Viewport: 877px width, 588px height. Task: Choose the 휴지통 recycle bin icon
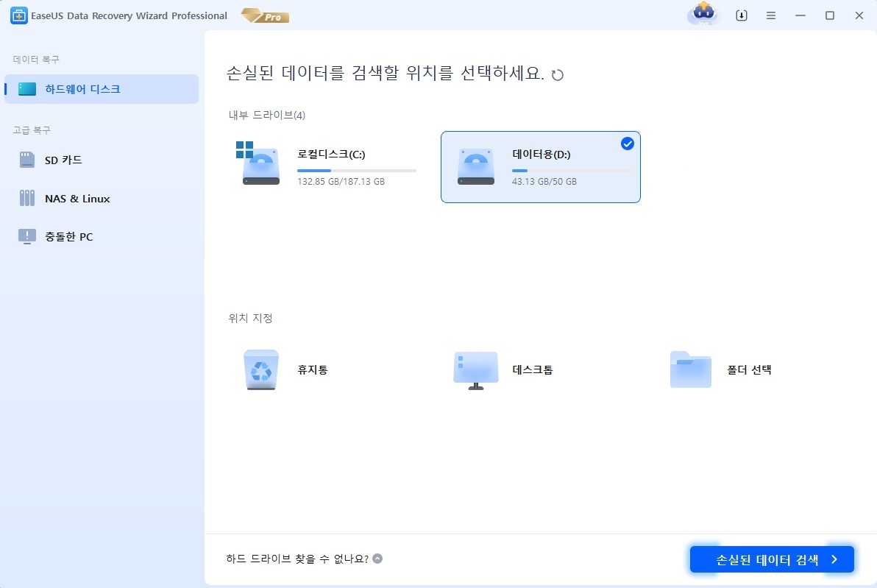point(260,369)
